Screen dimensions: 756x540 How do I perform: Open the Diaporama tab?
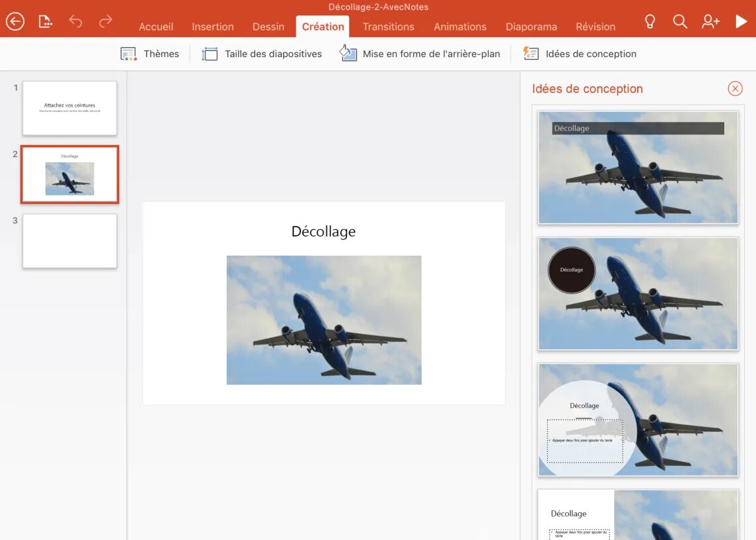pyautogui.click(x=531, y=27)
